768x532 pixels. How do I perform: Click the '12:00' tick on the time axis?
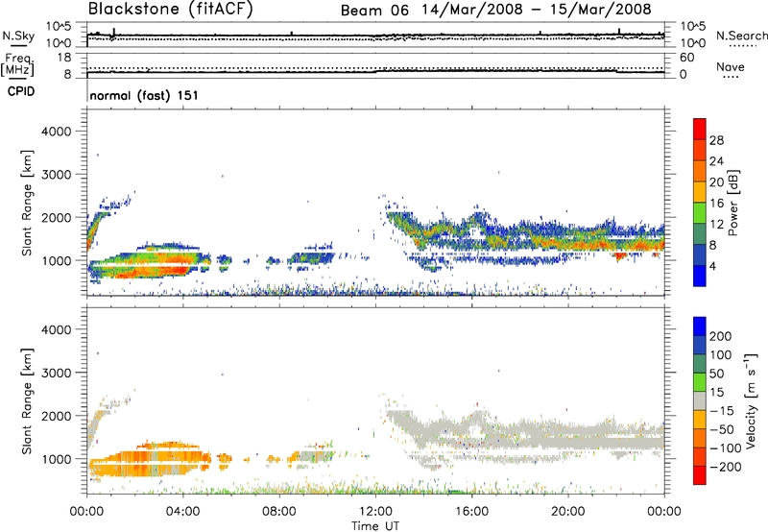click(x=375, y=512)
